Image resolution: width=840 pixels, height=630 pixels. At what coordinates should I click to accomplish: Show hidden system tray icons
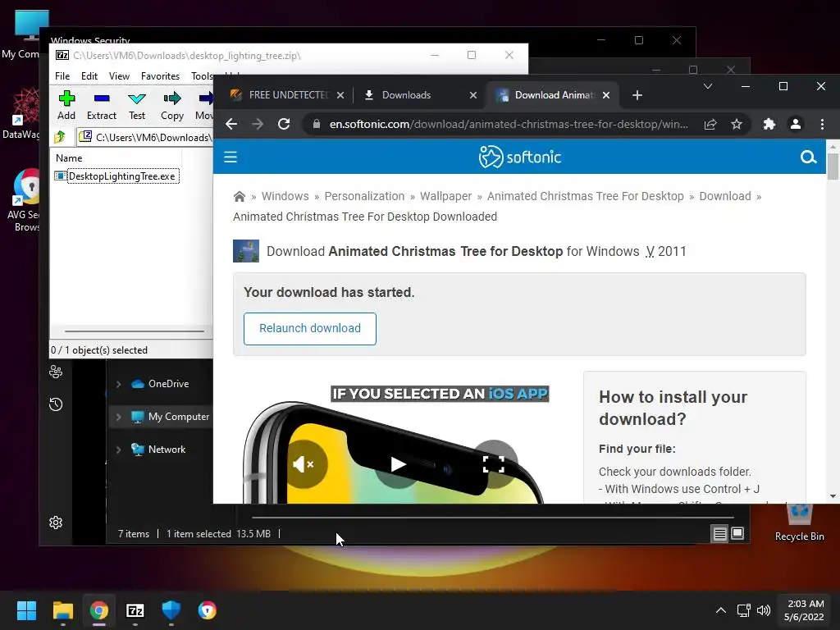tap(721, 610)
